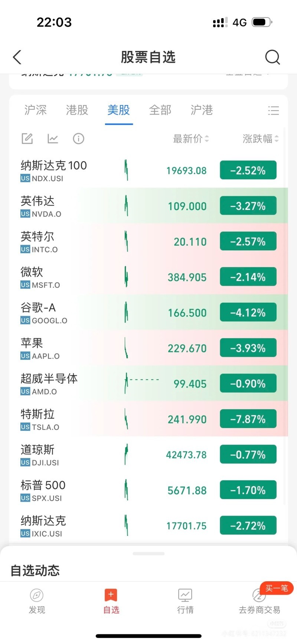
Task: Go to 去券商交易 in the bottom bar
Action: pyautogui.click(x=259, y=601)
